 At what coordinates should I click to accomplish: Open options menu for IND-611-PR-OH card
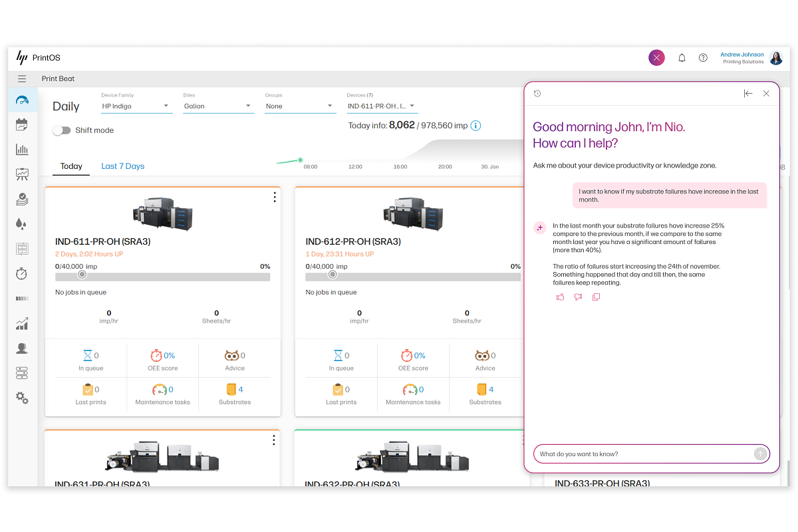tap(273, 197)
